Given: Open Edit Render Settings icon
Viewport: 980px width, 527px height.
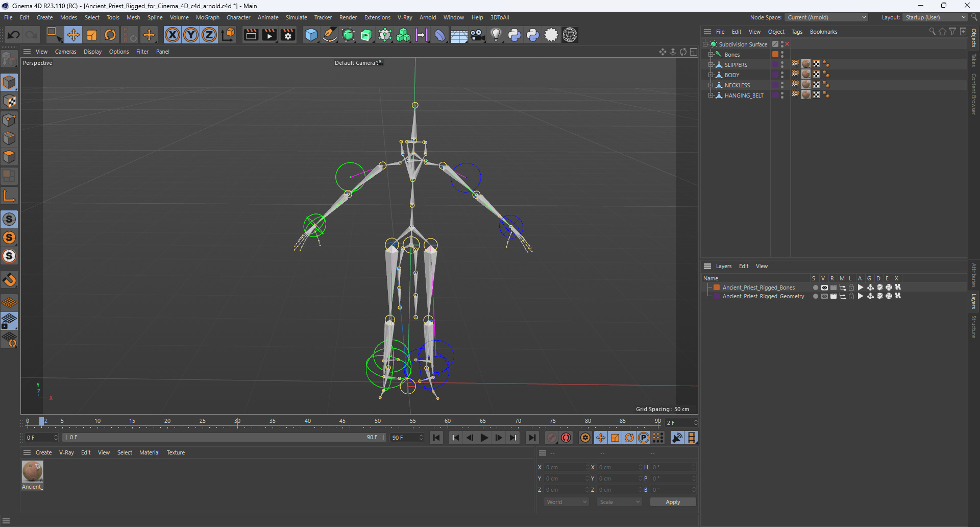Looking at the screenshot, I should (288, 35).
